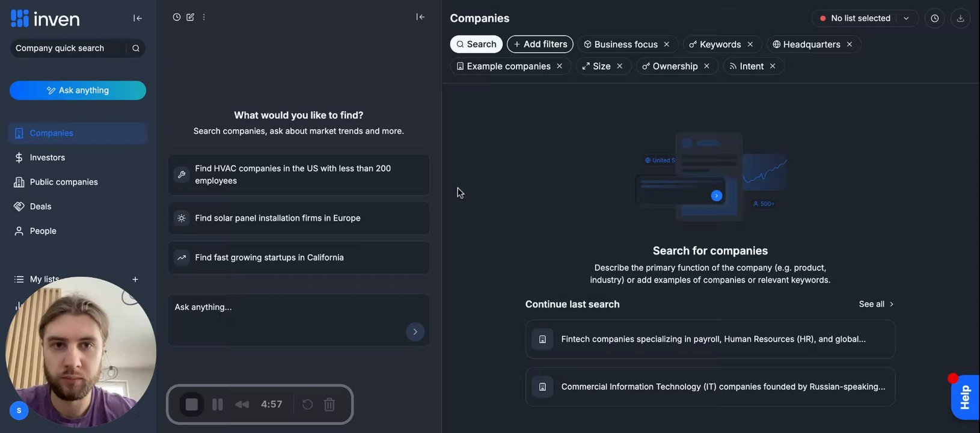
Task: Submit the Ask anything prompt arrow
Action: click(415, 332)
